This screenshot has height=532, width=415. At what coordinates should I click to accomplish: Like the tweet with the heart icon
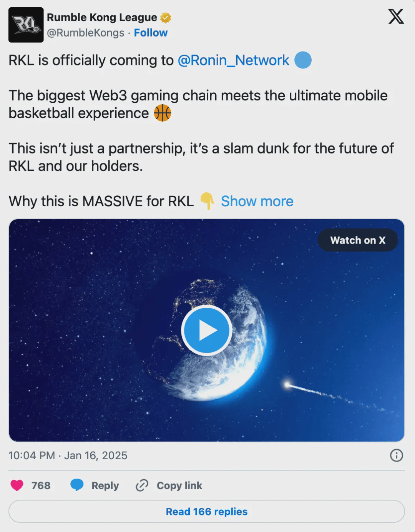pos(17,485)
